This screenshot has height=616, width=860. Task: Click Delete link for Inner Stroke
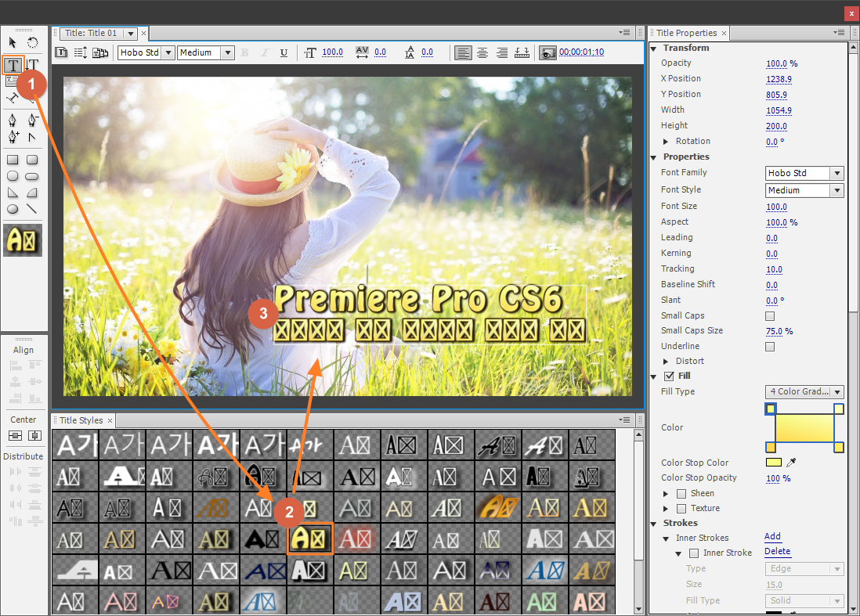777,551
